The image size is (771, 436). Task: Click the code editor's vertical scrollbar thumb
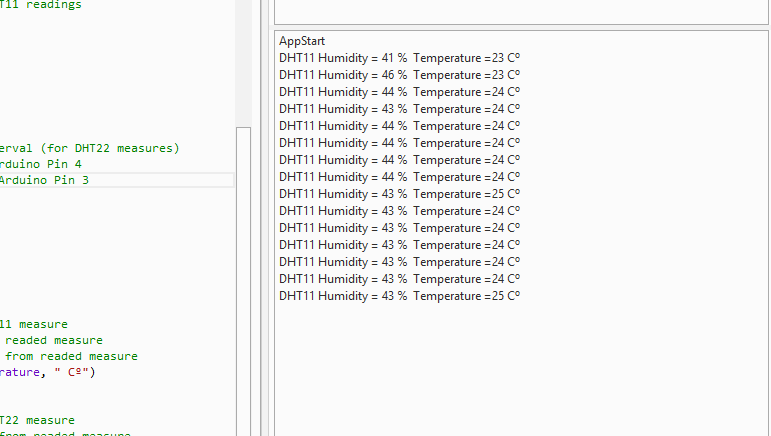coord(243,280)
